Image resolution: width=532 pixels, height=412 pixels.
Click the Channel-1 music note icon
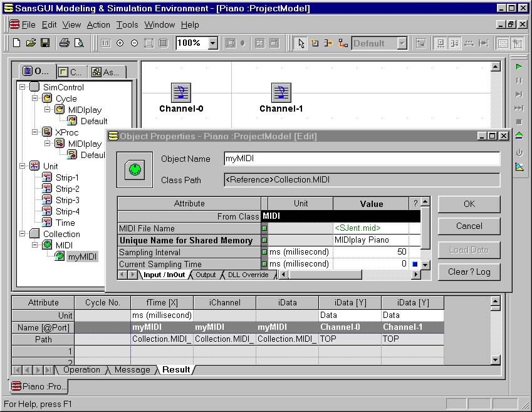click(281, 93)
